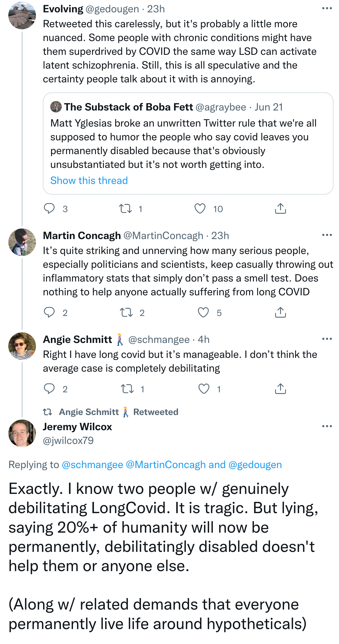The height and width of the screenshot is (644, 339).
Task: Retweet Angie Schmitt's tweet
Action: pyautogui.click(x=127, y=389)
